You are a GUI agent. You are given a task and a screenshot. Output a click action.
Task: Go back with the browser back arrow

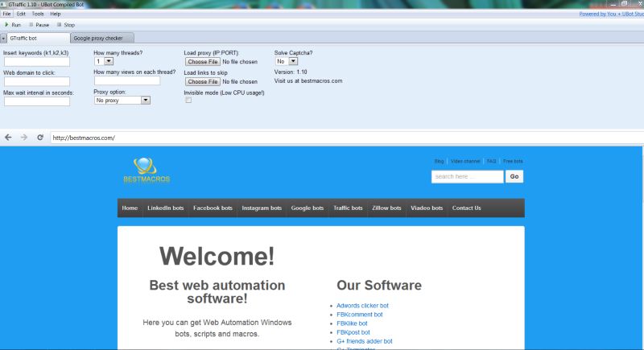pyautogui.click(x=8, y=138)
